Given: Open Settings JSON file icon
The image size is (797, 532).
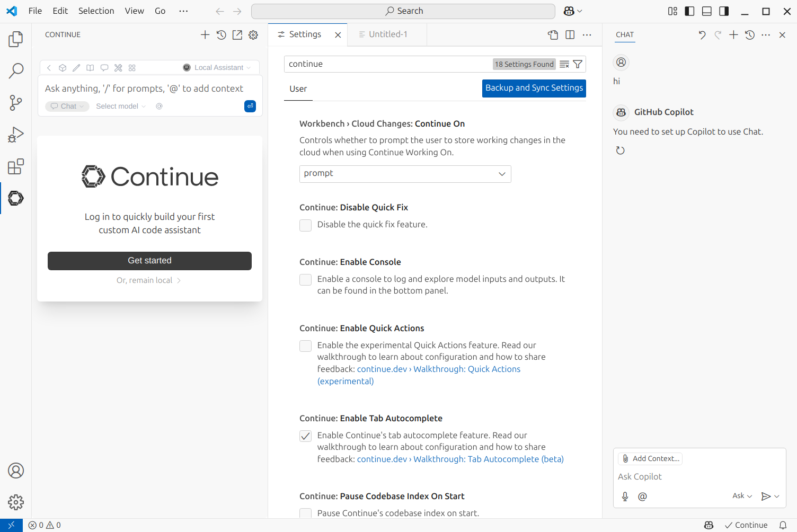Looking at the screenshot, I should coord(553,34).
